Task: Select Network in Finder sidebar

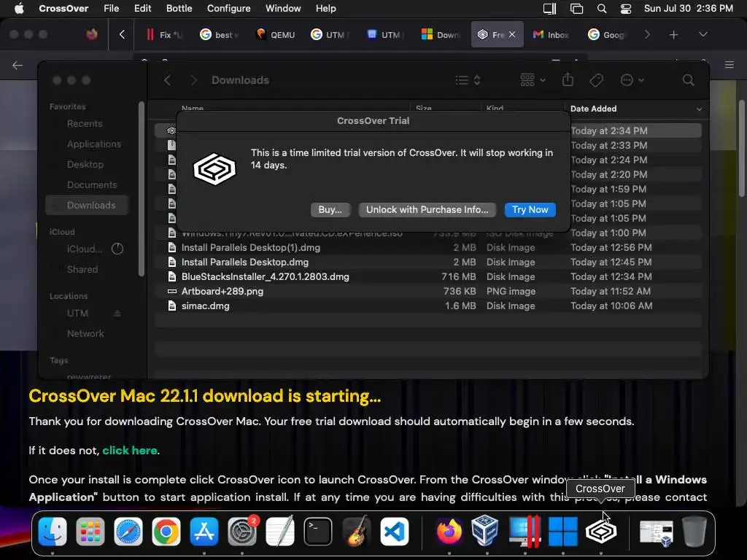Action: coord(85,333)
